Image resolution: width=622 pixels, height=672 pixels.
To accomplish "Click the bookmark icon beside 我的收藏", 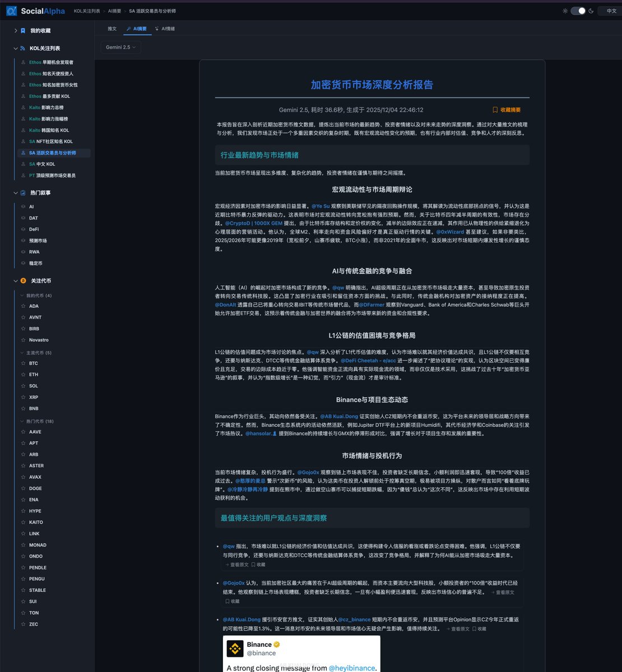I will (23, 31).
